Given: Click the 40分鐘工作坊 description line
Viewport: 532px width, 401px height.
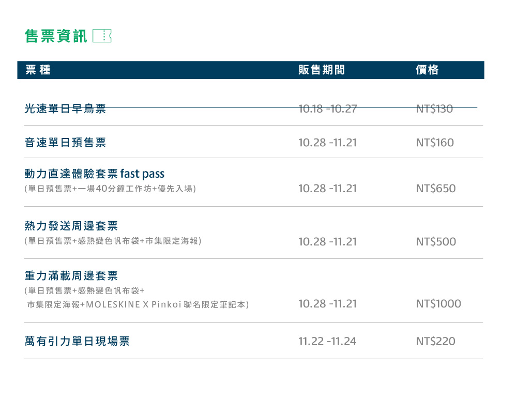Looking at the screenshot, I should (110, 189).
